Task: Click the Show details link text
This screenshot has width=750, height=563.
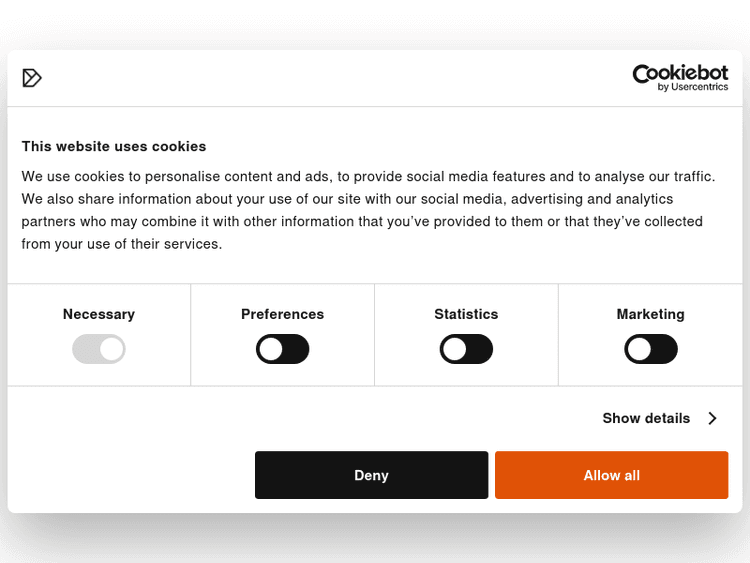Action: 646,418
